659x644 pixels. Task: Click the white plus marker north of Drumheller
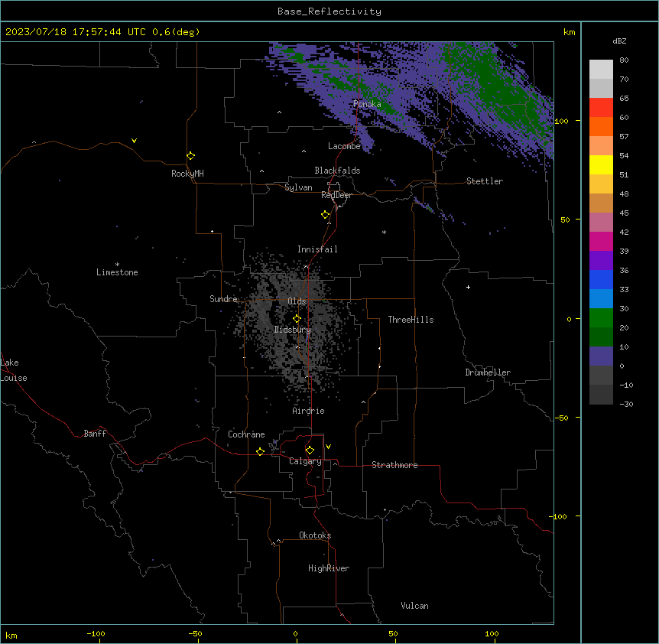pos(468,287)
